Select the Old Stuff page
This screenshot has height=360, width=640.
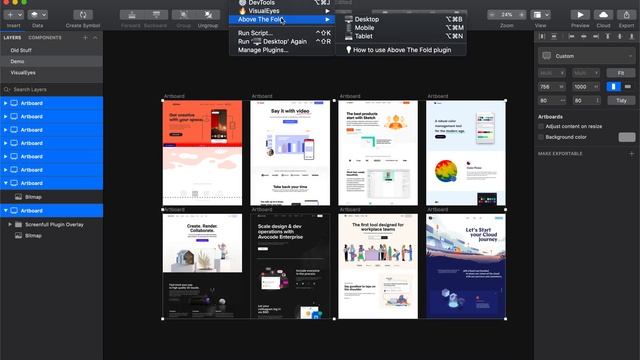tap(51, 50)
